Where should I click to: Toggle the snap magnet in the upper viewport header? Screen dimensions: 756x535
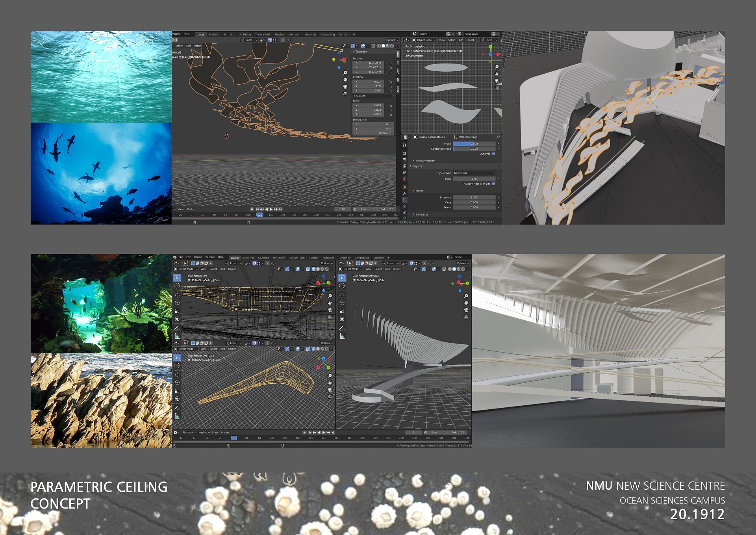270,40
